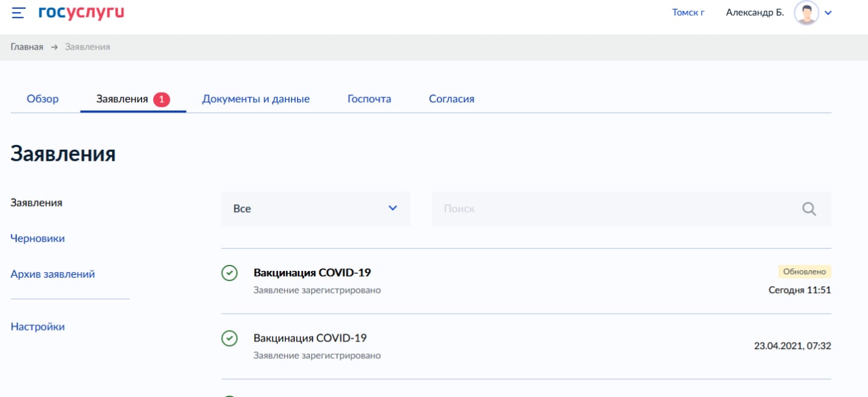Click the user avatar picture

pyautogui.click(x=806, y=13)
